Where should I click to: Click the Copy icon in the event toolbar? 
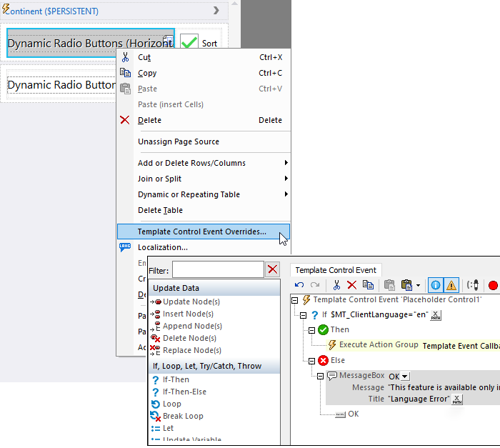(x=368, y=285)
